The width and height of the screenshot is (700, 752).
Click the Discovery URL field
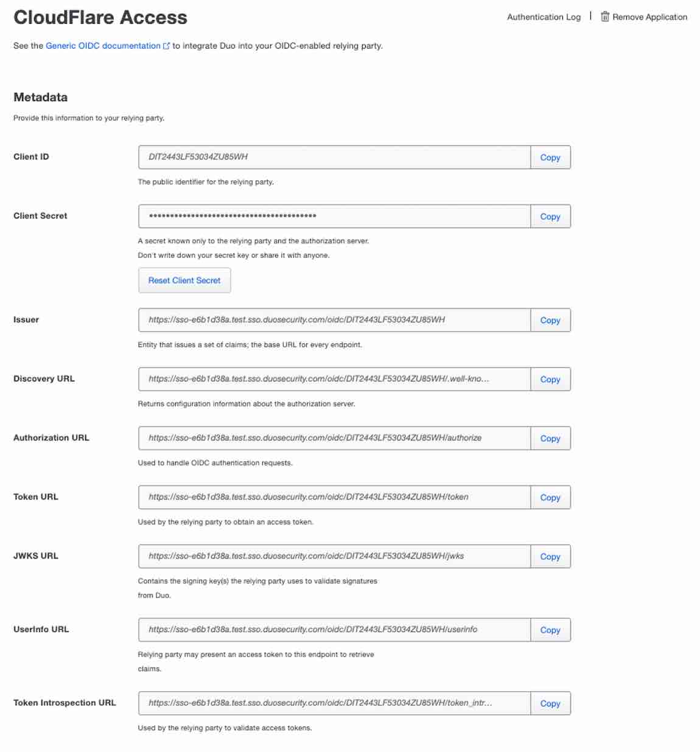335,379
